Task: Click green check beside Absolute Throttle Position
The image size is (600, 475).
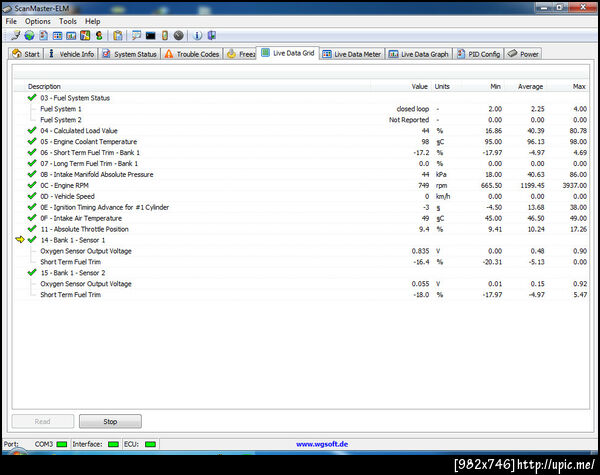Action: click(32, 229)
